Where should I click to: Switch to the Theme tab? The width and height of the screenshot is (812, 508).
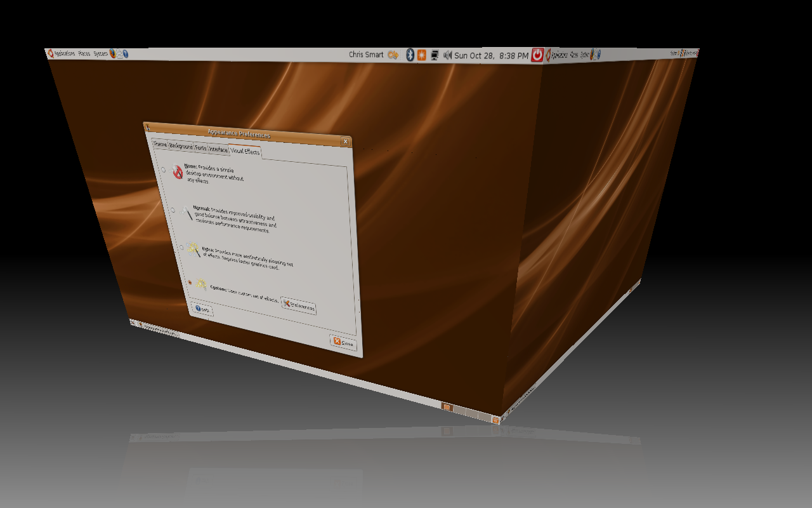(160, 145)
